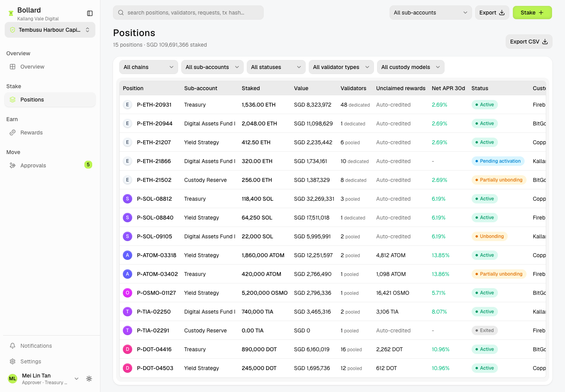Viewport: 565px width, 392px height.
Task: Click the download icon on Export button
Action: (502, 13)
